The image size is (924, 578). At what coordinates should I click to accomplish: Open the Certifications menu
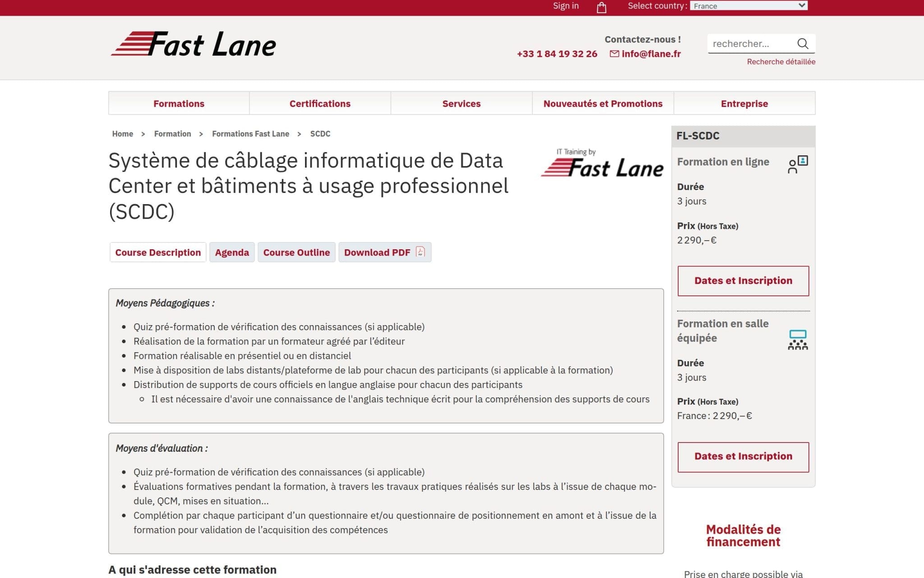click(320, 103)
